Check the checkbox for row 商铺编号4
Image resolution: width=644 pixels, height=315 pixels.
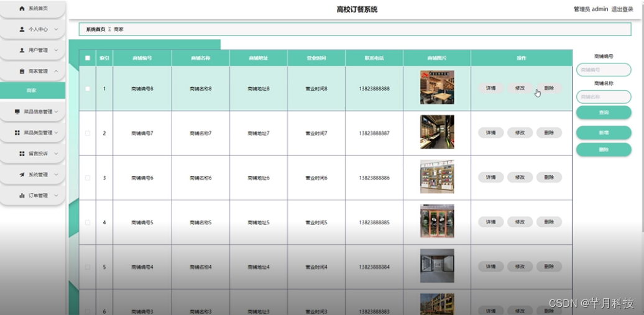click(x=88, y=267)
